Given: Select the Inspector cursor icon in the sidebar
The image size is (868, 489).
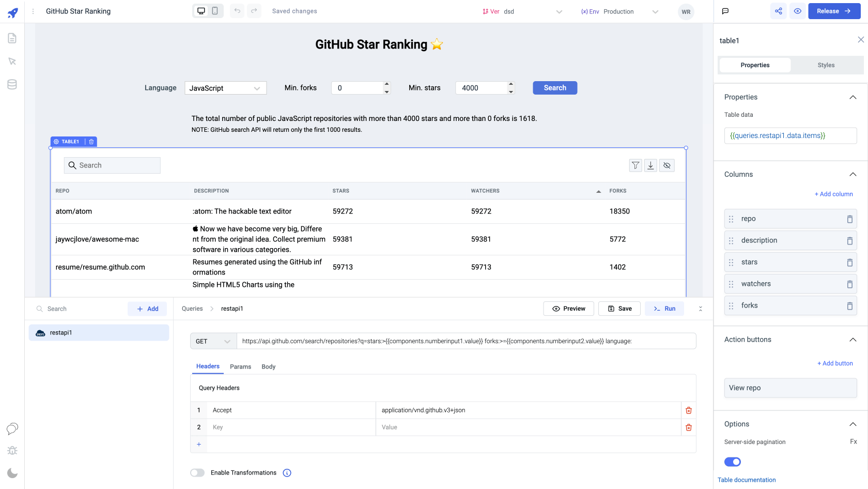Looking at the screenshot, I should coord(12,61).
